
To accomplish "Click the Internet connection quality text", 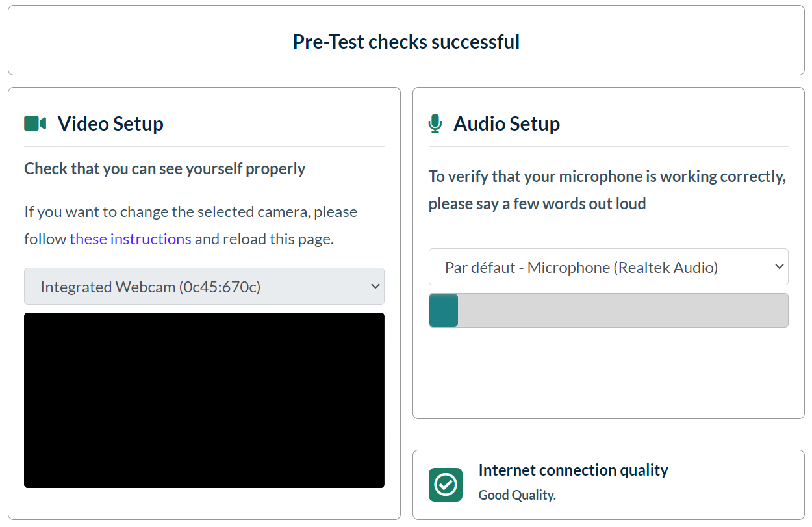I will tap(573, 470).
